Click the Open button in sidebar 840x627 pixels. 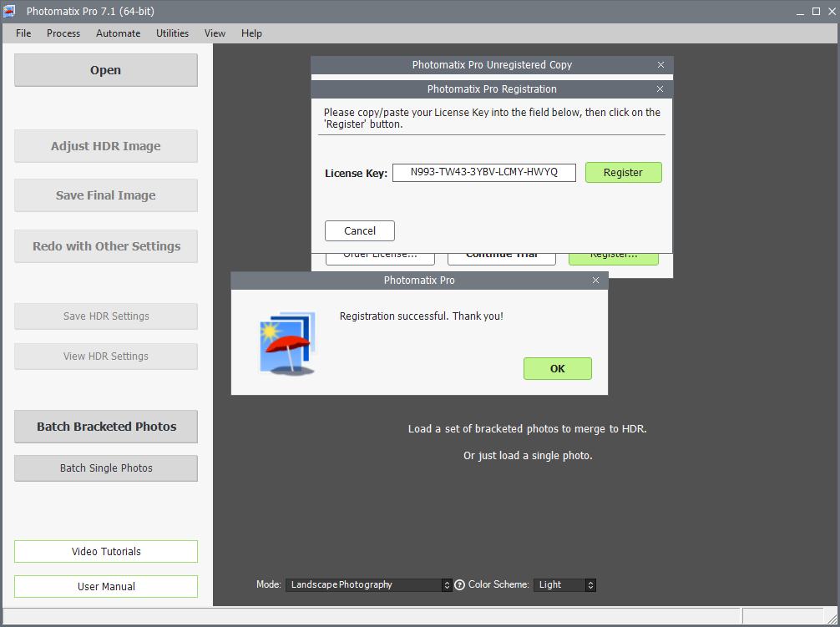(x=105, y=70)
